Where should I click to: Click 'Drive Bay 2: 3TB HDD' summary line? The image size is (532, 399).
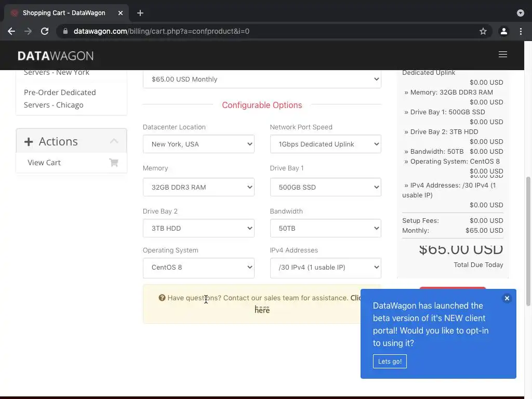pos(441,131)
